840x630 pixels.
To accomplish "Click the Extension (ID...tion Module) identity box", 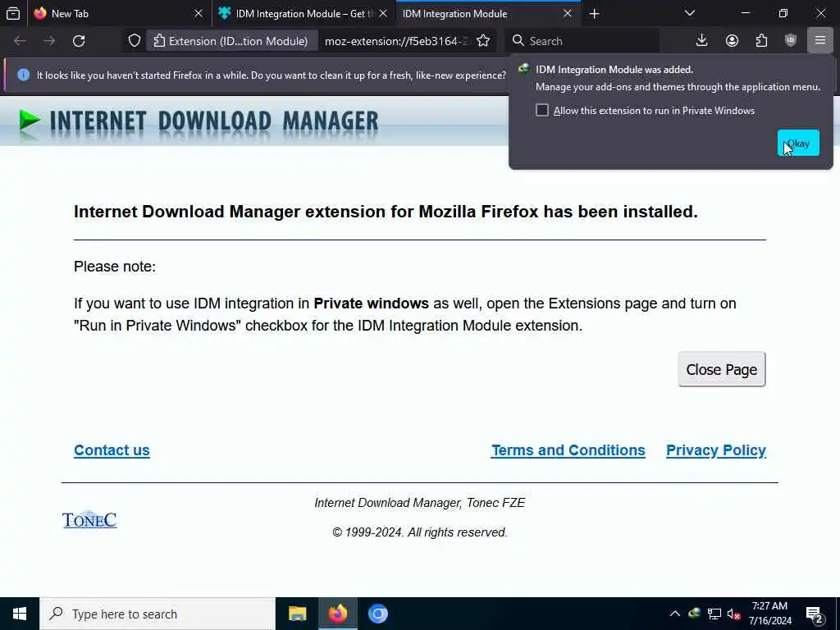I will click(231, 41).
